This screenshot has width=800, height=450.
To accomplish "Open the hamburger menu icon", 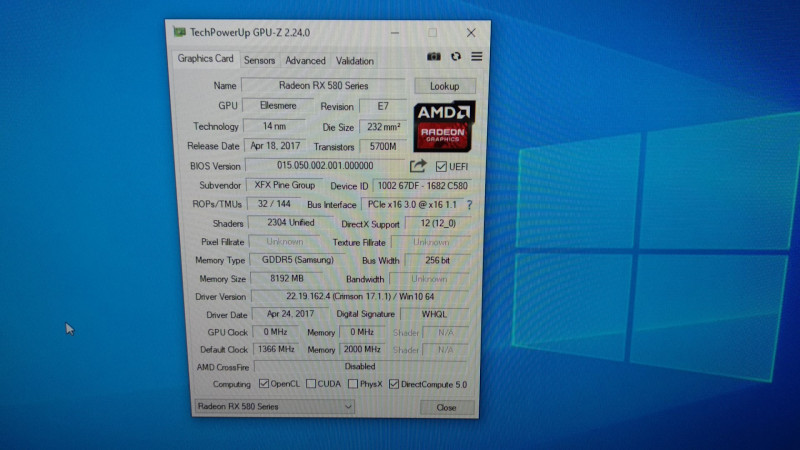I will coord(477,57).
